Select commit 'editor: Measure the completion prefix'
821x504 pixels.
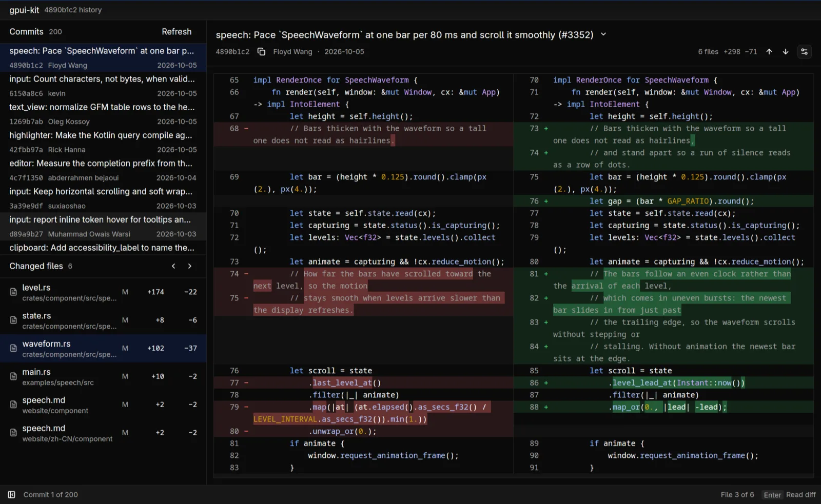click(x=103, y=170)
